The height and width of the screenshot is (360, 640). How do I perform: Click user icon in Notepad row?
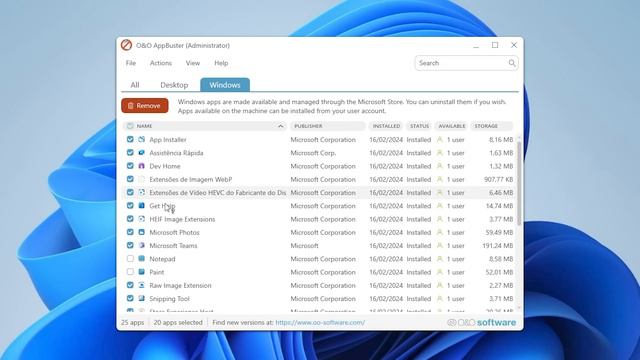pos(440,259)
